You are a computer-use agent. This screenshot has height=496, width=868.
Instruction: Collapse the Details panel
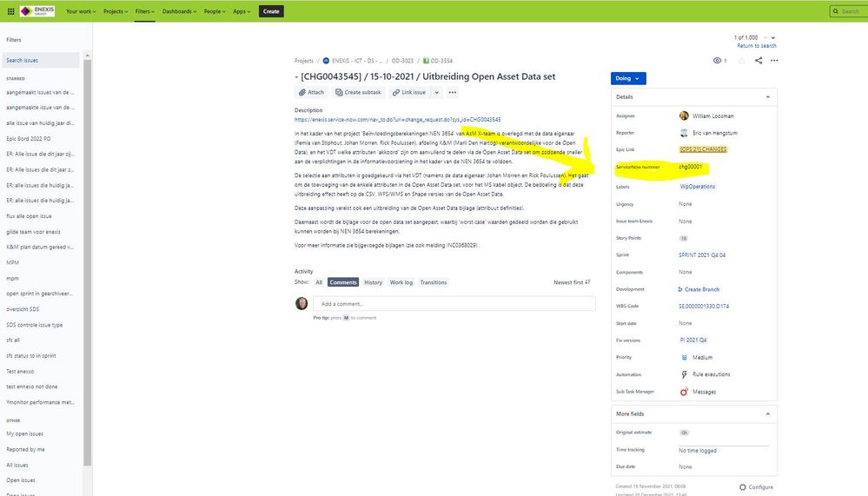coord(768,97)
